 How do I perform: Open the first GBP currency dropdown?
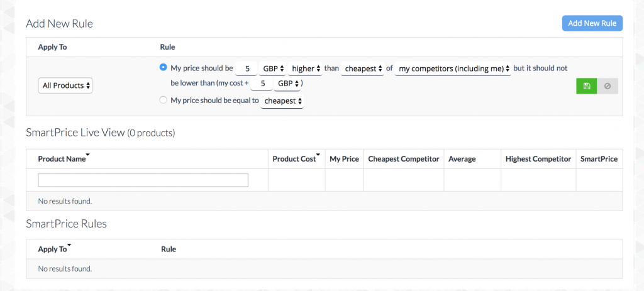click(x=273, y=68)
